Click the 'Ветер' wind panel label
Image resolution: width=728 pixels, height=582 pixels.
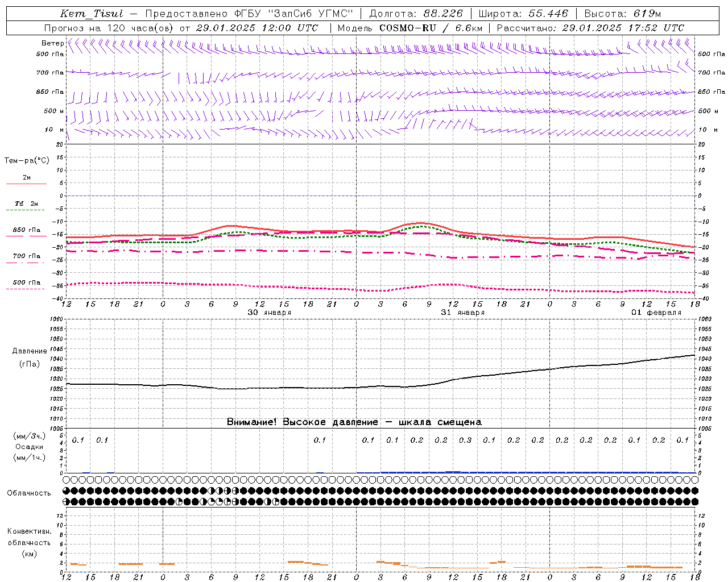point(53,43)
